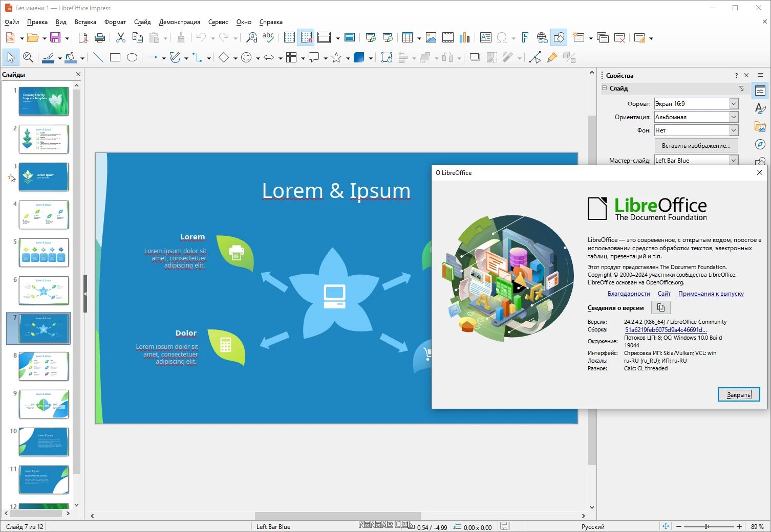Click the Insert Image toolbar icon
The height and width of the screenshot is (532, 771).
pos(431,37)
